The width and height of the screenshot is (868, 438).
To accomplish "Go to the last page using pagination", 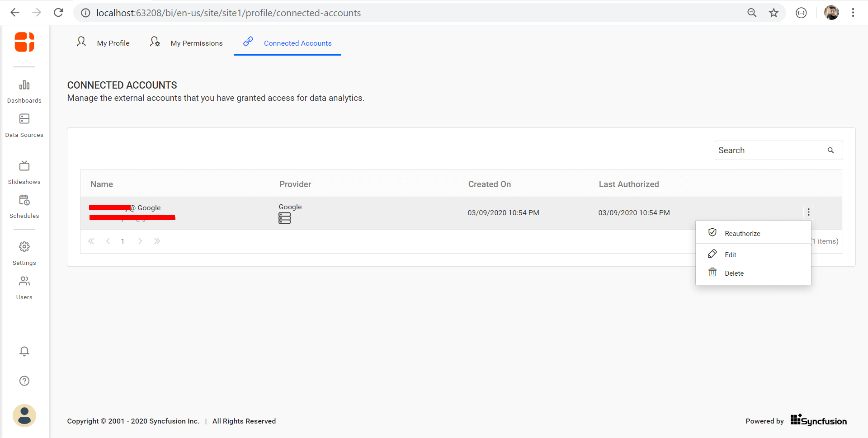I will pos(157,241).
